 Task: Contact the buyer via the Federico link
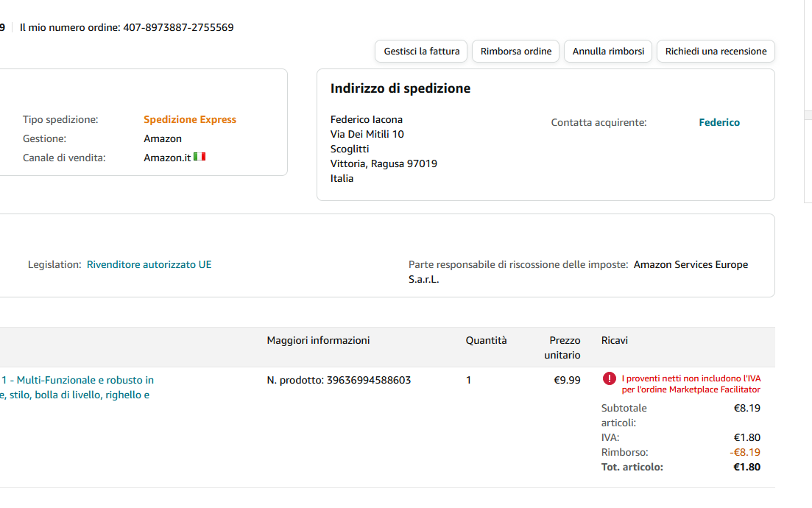tap(719, 123)
